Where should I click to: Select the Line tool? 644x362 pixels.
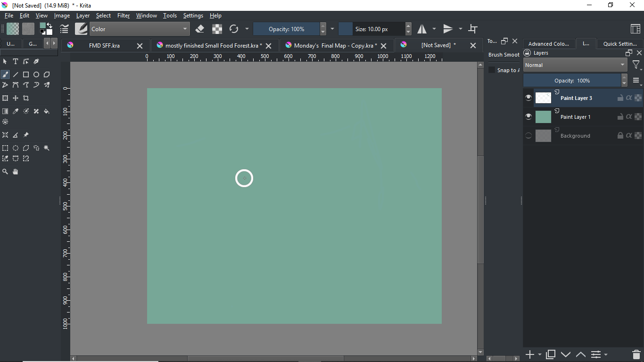pos(16,74)
